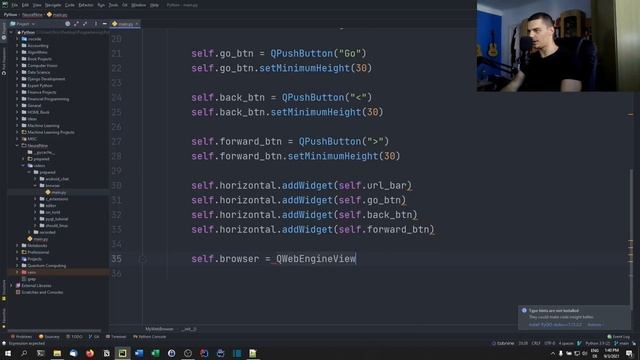Expand the Machine Learning folder
Image resolution: width=640 pixels, height=360 pixels.
pos(17,126)
